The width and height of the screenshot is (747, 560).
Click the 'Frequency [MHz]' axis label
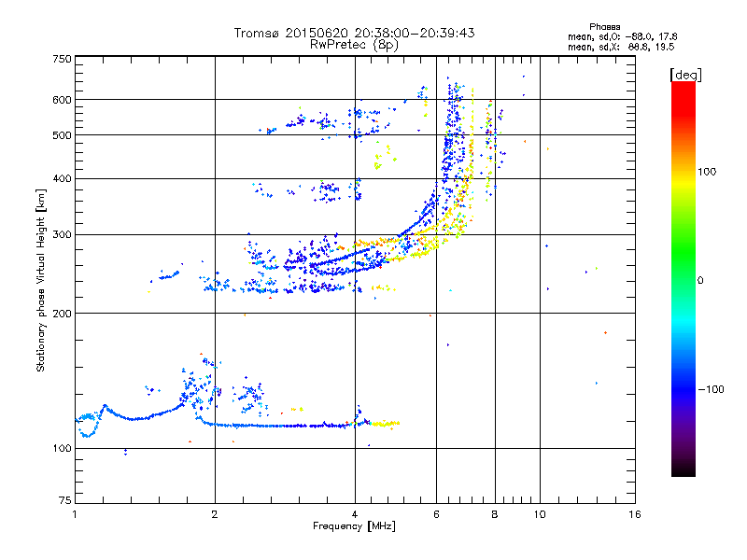[354, 526]
